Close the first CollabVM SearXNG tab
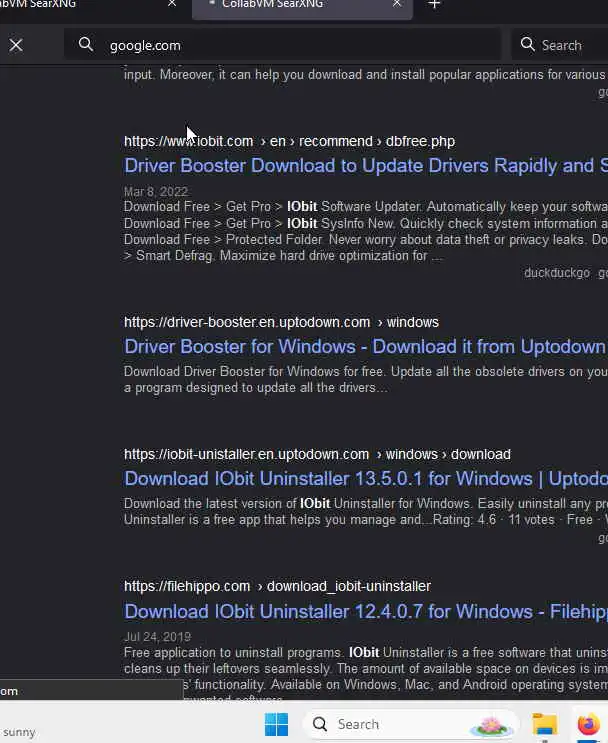The width and height of the screenshot is (608, 743). (172, 4)
